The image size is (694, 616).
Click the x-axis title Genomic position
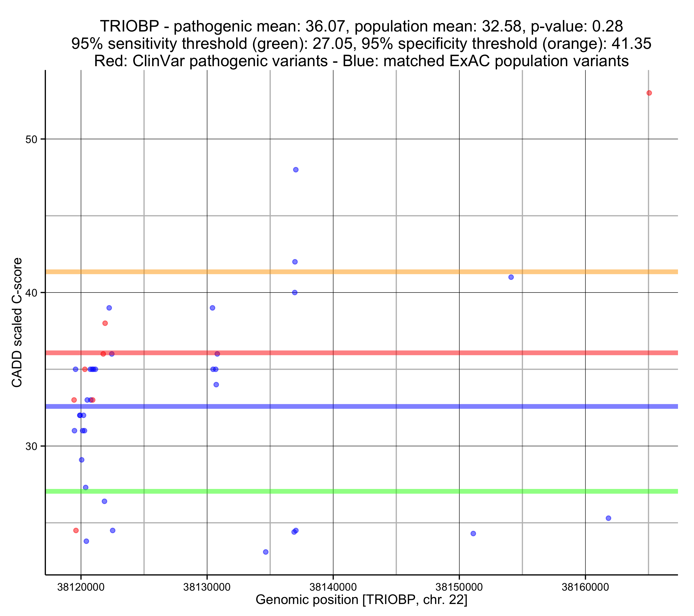tap(361, 600)
